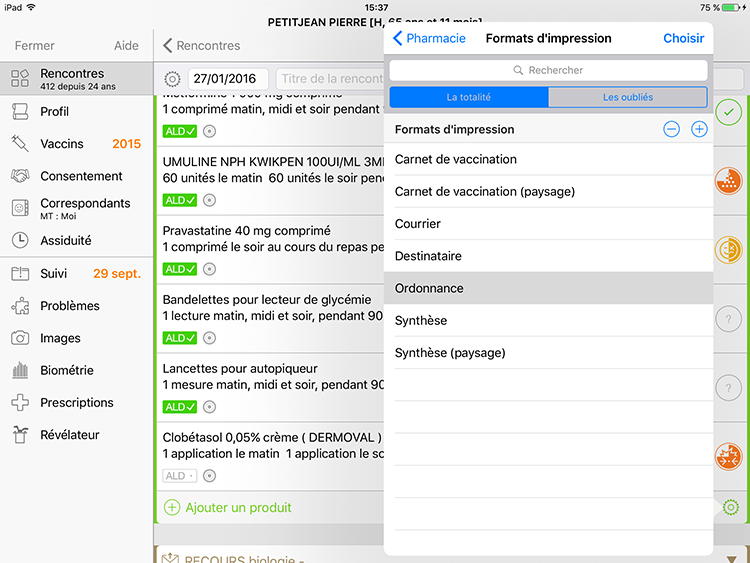Click the minus icon in Formats d'impression header
Screen dimensions: 750x563
(x=672, y=130)
